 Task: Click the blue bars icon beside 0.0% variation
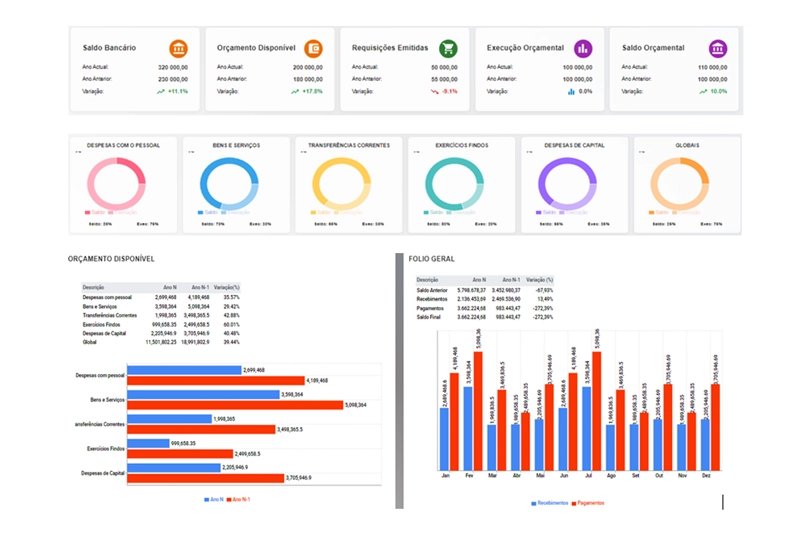571,92
